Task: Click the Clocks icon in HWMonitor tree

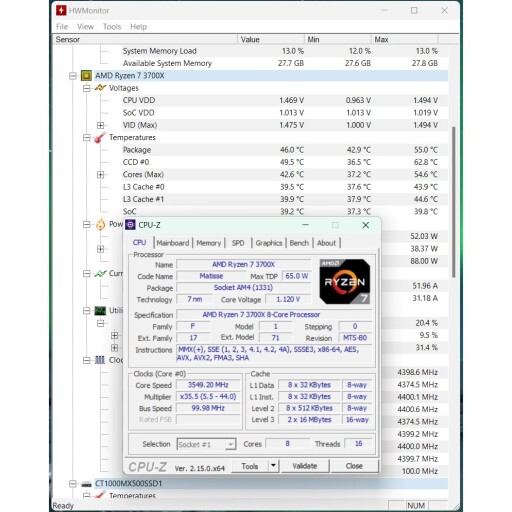Action: 100,360
